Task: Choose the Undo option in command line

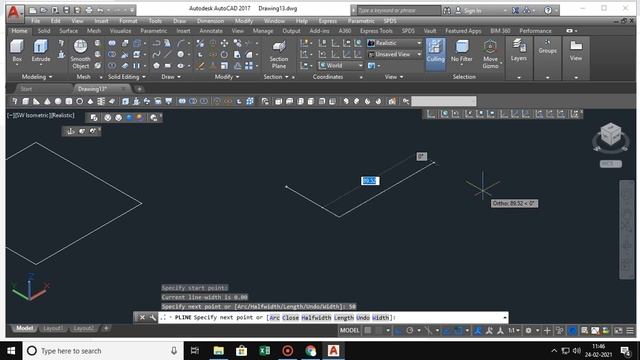Action: [363, 318]
